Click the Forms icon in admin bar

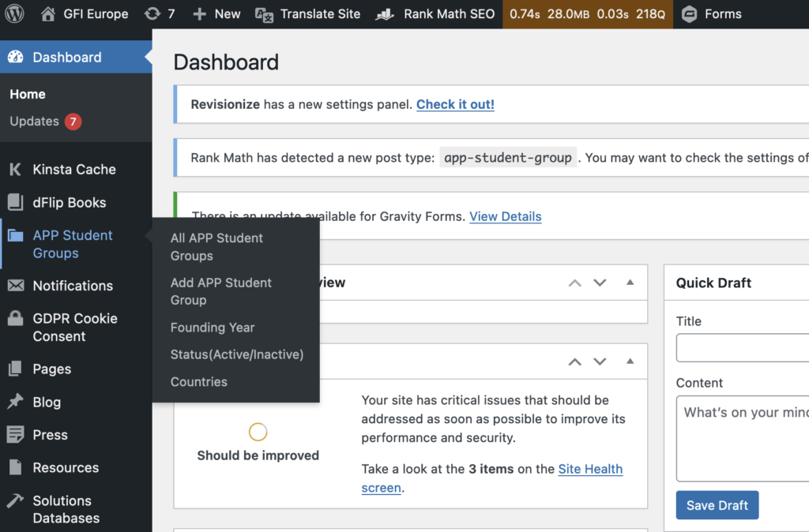(690, 14)
